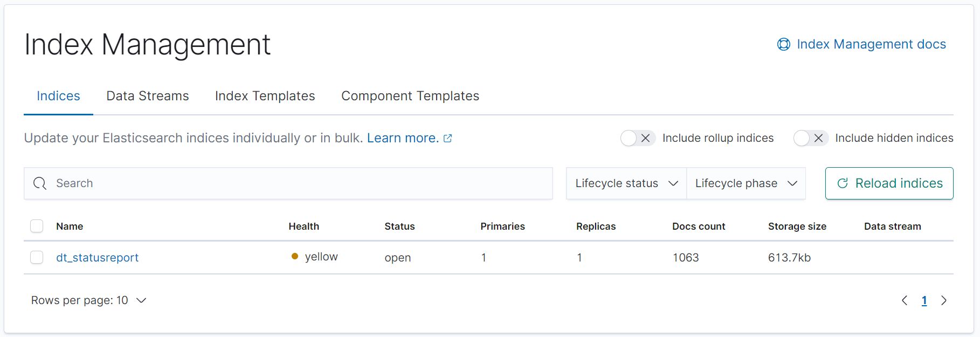The height and width of the screenshot is (337, 980).
Task: Click the refresh icon inside Reload indices
Action: [843, 183]
